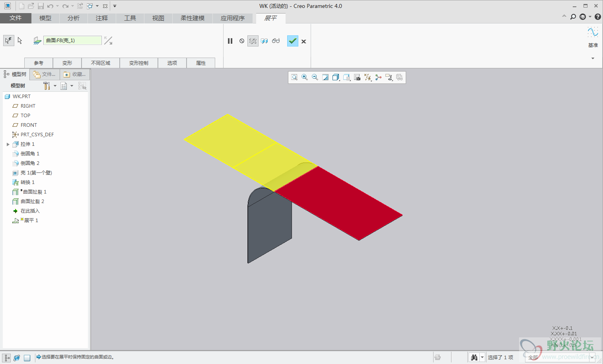Open the 注释 ribbon tab

click(x=102, y=18)
